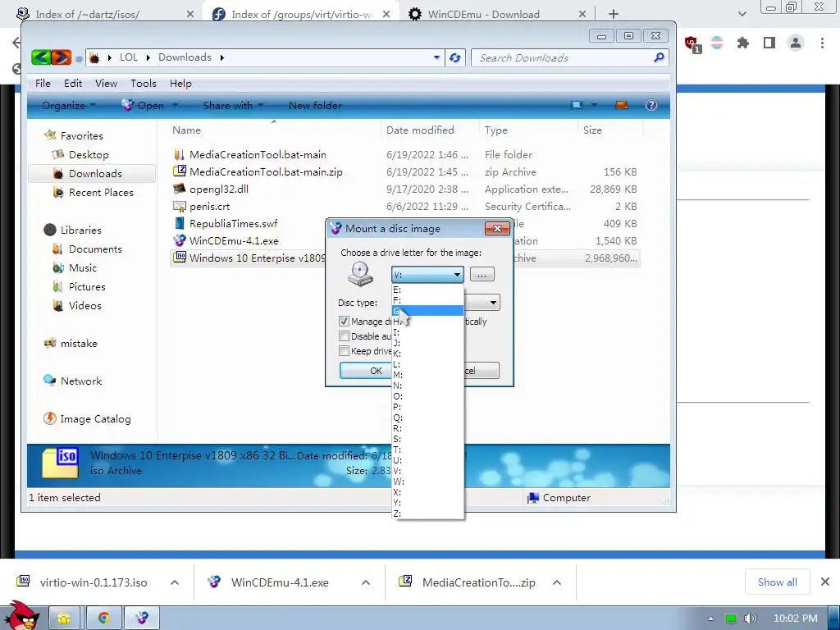Select MediaCreationTool.bat-main folder

click(258, 155)
